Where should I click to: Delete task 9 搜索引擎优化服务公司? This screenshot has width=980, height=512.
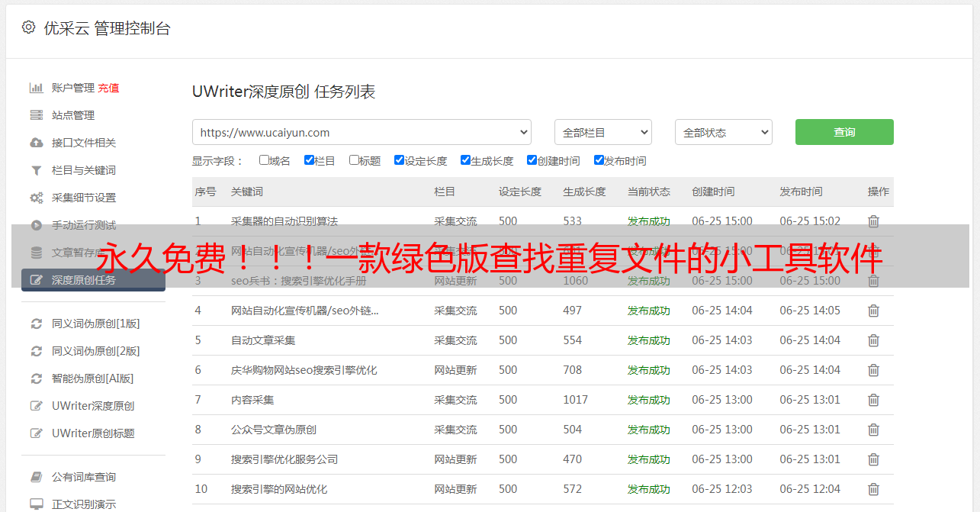[874, 459]
